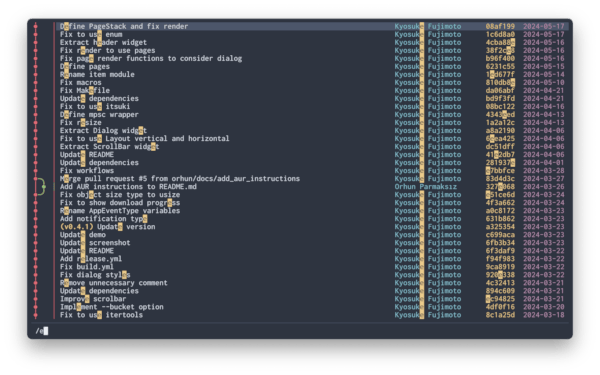Select the 'Implement --bucket option' commit
This screenshot has width=600, height=375.
pos(112,307)
